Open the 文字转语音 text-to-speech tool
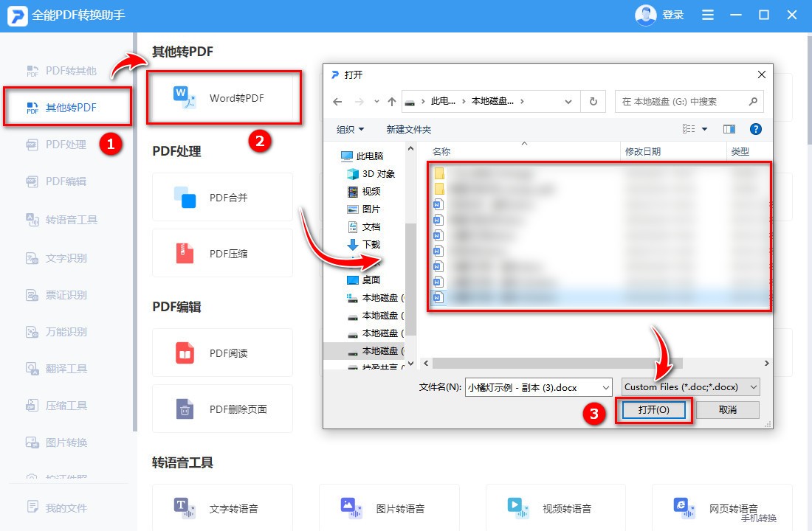812x531 pixels. click(221, 508)
